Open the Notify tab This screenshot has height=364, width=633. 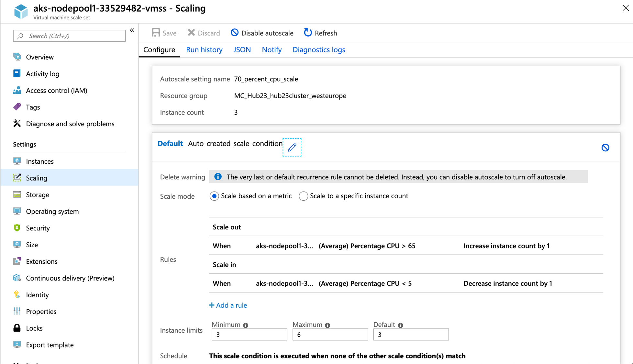[x=272, y=50]
